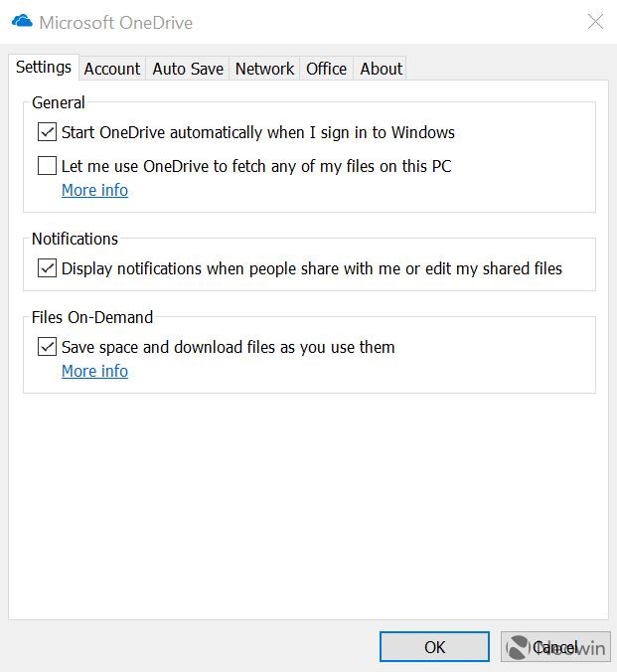Uncheck Save space and download files option
The image size is (617, 672).
coord(47,347)
